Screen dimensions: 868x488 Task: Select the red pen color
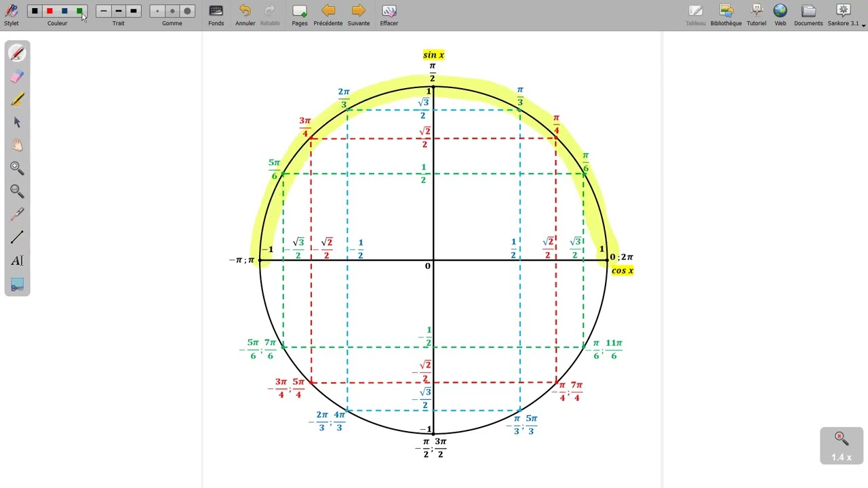click(50, 11)
